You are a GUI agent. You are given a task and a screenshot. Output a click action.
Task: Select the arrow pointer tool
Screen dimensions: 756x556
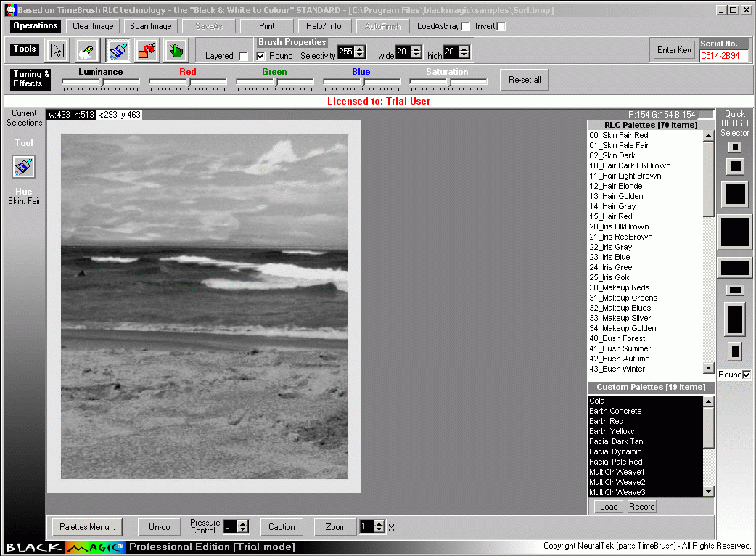pos(57,50)
